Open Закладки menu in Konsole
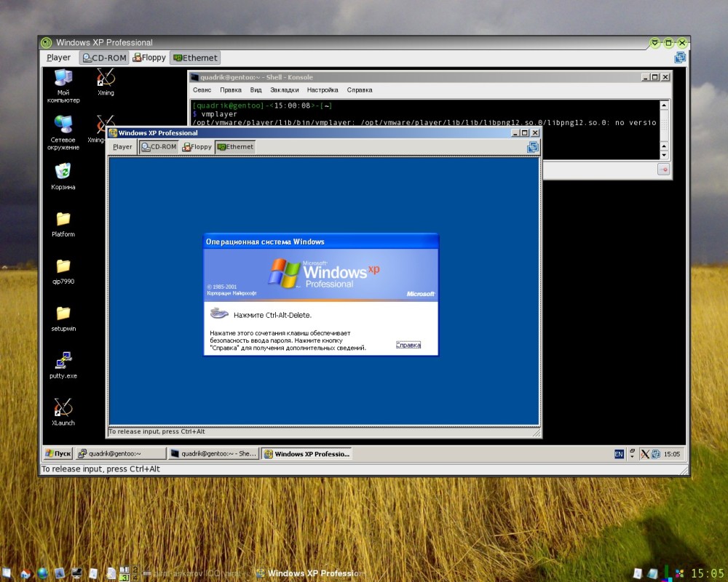 coord(284,90)
